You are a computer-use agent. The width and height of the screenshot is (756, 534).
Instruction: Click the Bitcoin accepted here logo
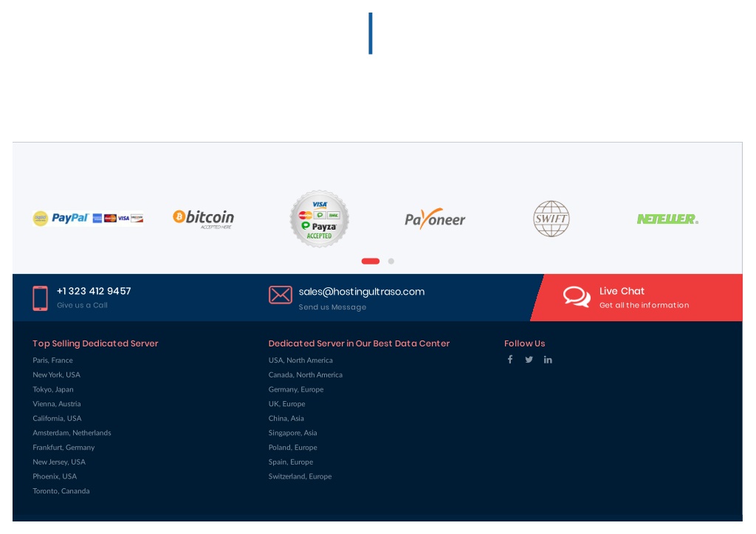204,219
